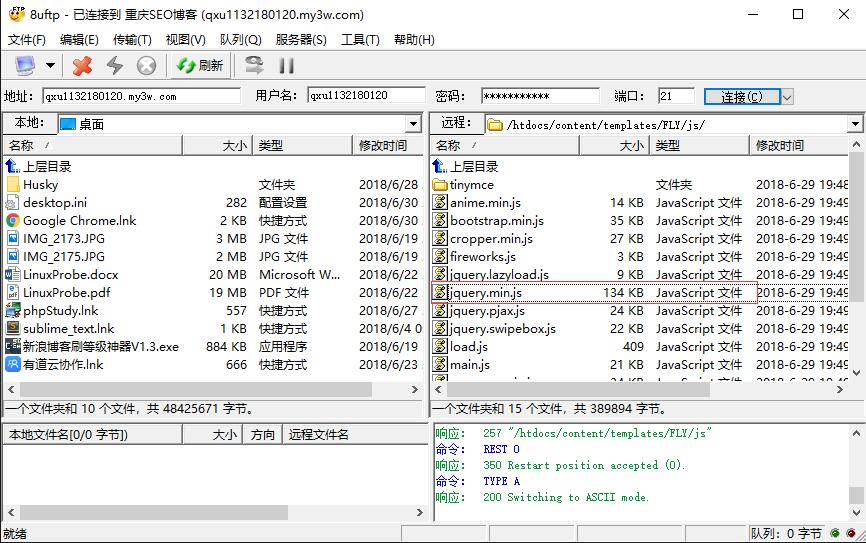Click the red X disconnect icon
Viewport: 866px width, 543px height.
[82, 66]
